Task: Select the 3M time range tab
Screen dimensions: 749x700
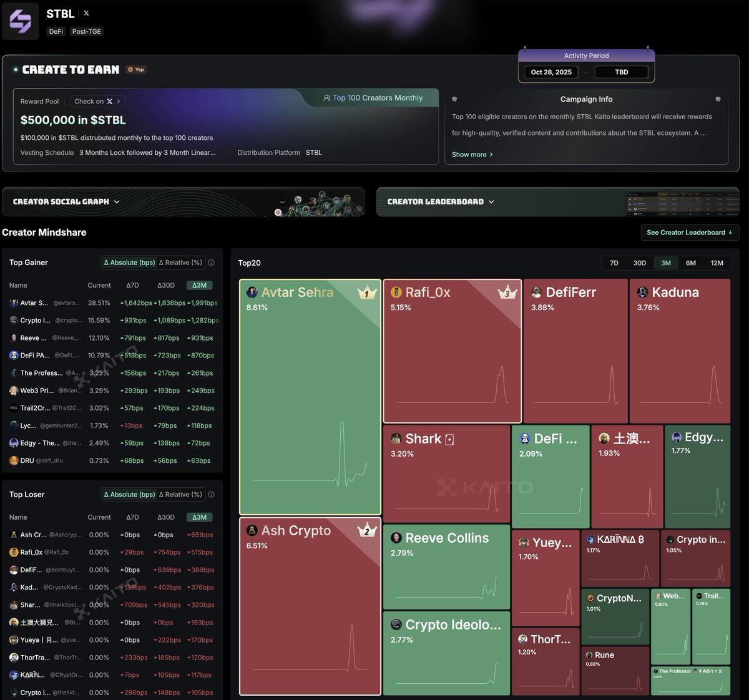Action: coord(666,263)
